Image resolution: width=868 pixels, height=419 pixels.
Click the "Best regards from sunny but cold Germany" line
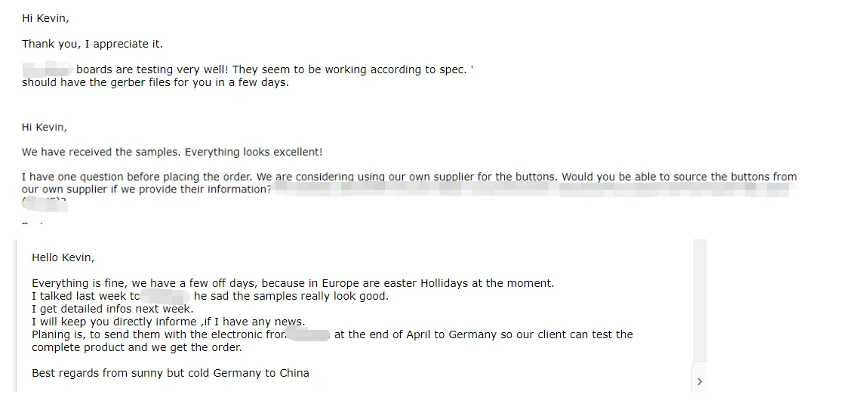point(171,373)
